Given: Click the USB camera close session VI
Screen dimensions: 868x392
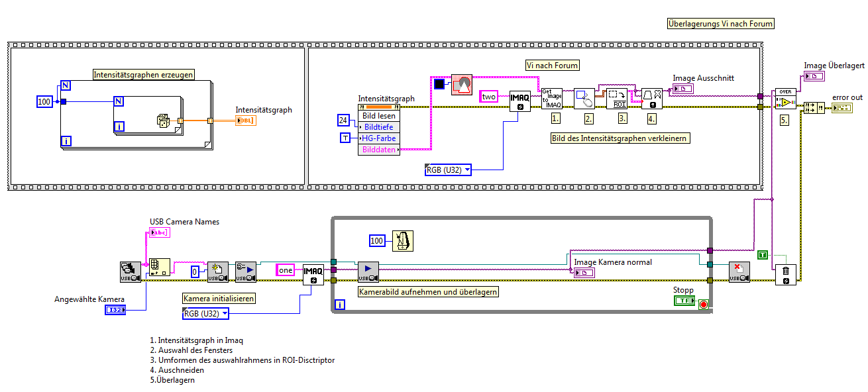Looking at the screenshot, I should pos(739,271).
